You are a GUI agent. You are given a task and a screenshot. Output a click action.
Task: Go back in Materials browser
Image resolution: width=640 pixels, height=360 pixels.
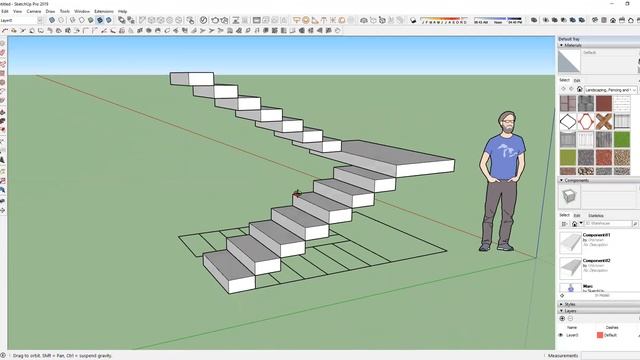coord(564,89)
